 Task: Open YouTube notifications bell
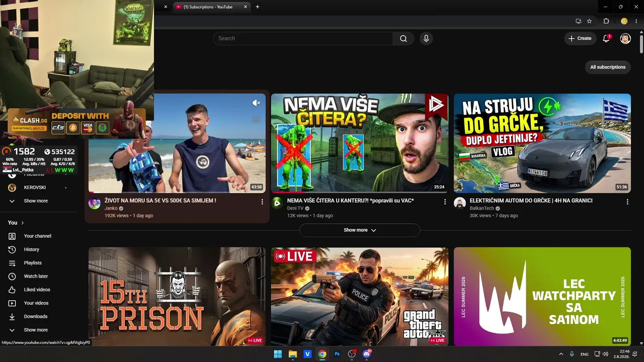(x=606, y=39)
